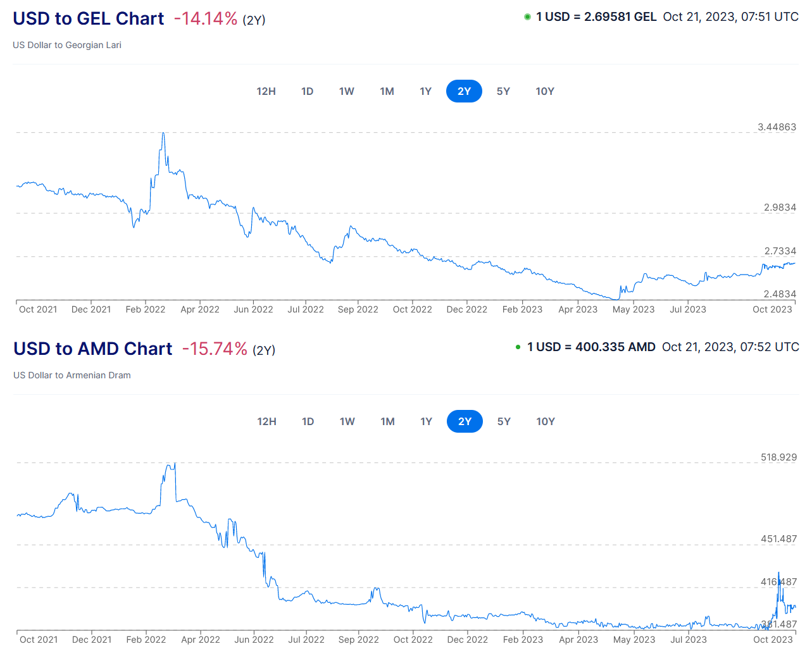The width and height of the screenshot is (812, 656).
Task: Switch the USD to GEL chart to 1D
Action: tap(307, 91)
